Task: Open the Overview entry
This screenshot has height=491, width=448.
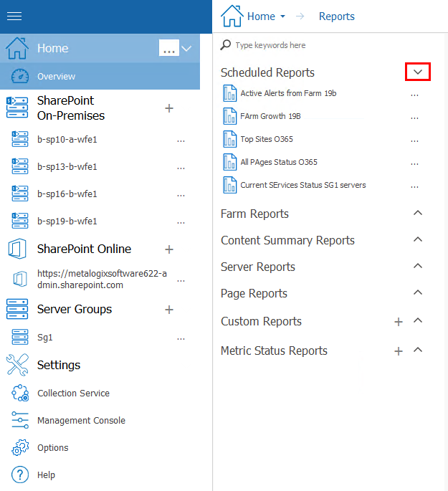Action: 57,77
